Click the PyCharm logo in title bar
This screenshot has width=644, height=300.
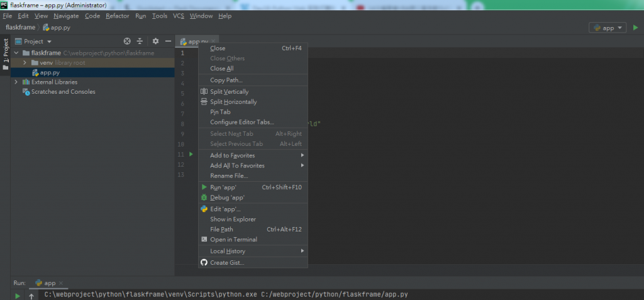[x=4, y=5]
